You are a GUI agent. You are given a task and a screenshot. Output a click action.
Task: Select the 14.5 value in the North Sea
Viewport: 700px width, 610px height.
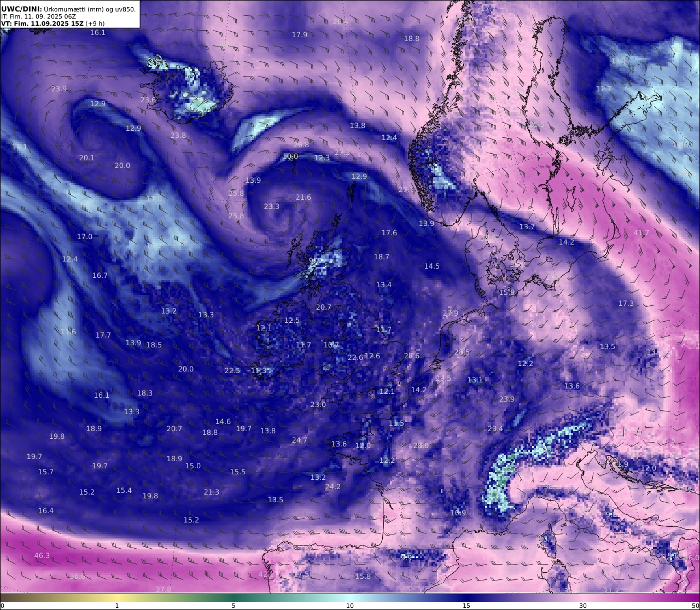tap(431, 266)
